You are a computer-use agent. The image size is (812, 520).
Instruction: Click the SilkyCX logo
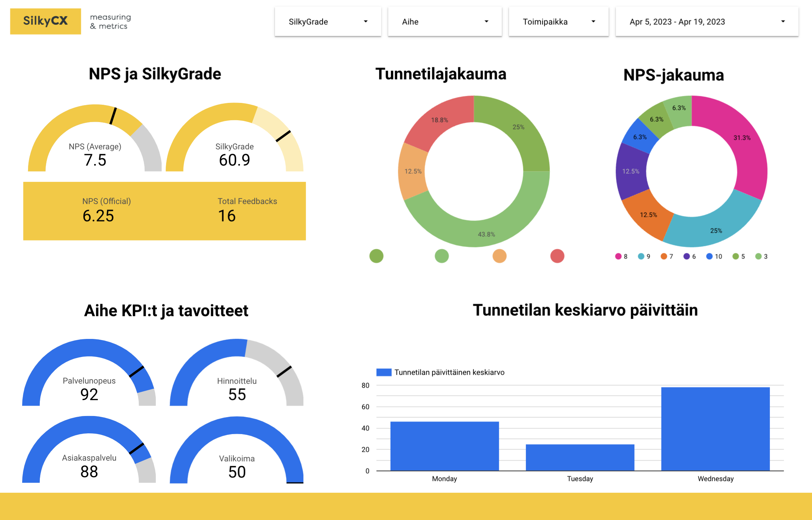[x=45, y=21]
